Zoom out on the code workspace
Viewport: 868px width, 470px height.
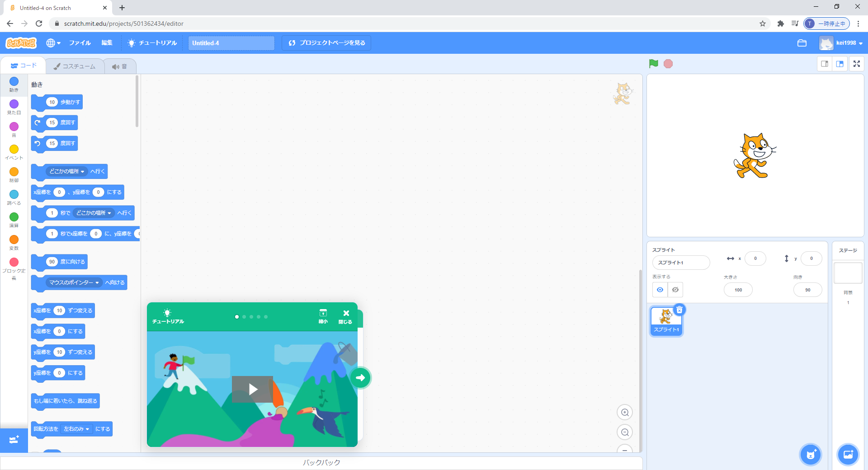point(625,432)
